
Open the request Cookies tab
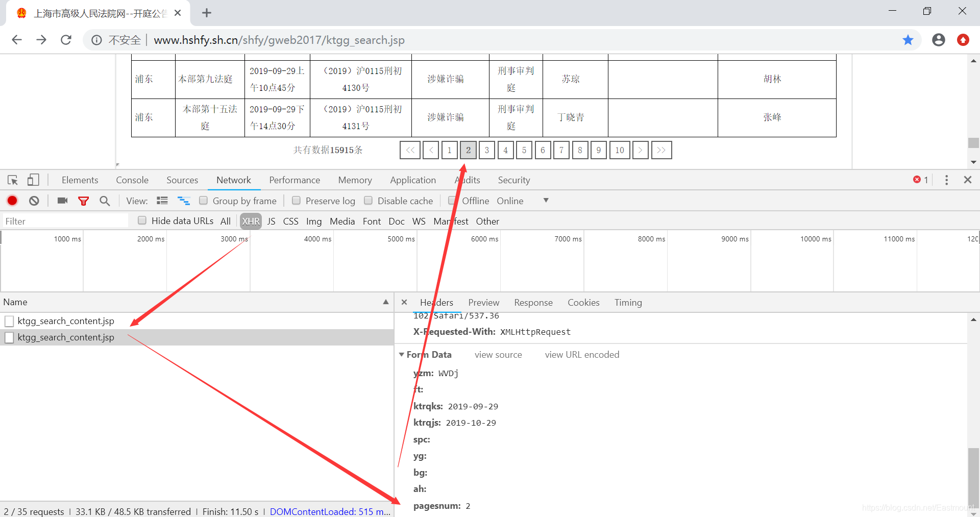583,302
